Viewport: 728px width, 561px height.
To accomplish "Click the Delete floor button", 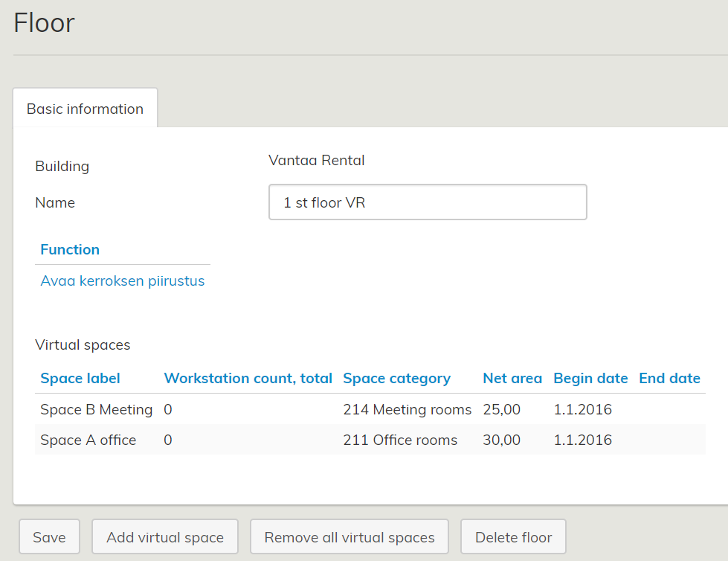I will click(513, 537).
